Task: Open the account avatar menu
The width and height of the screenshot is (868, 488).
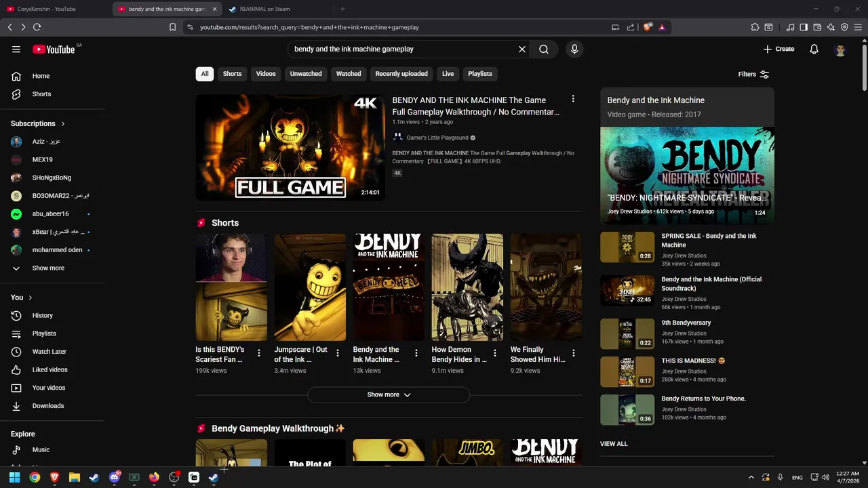Action: click(841, 49)
